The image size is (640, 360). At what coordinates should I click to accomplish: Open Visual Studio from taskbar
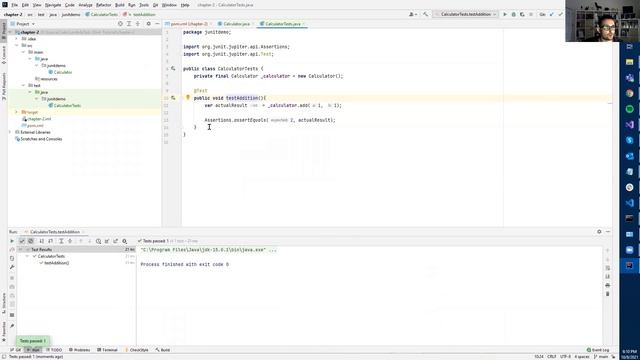(x=629, y=124)
